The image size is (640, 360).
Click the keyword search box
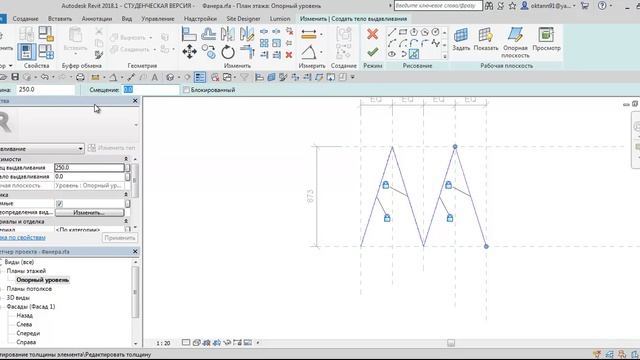click(438, 6)
